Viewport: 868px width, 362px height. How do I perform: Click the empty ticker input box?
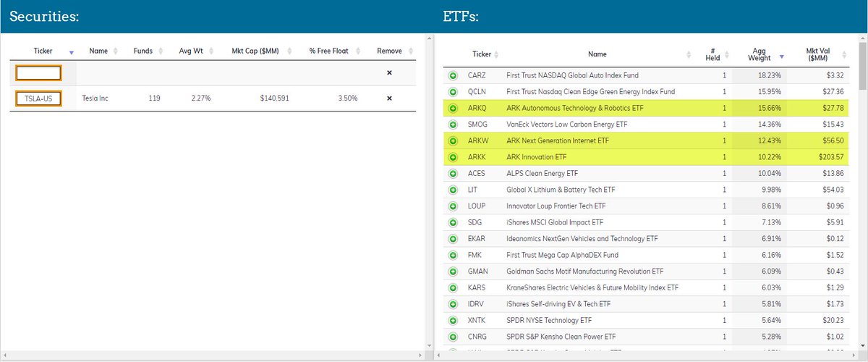tap(39, 73)
